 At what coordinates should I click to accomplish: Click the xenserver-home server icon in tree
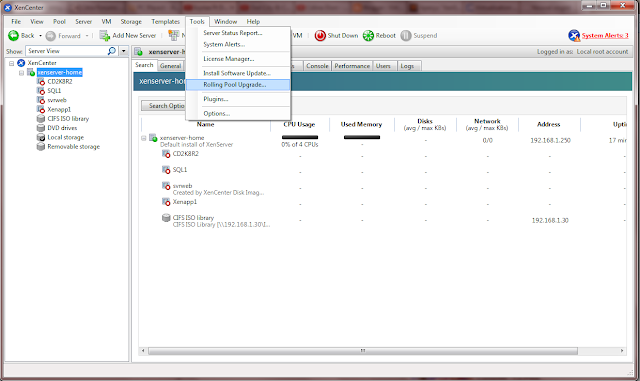click(x=31, y=72)
